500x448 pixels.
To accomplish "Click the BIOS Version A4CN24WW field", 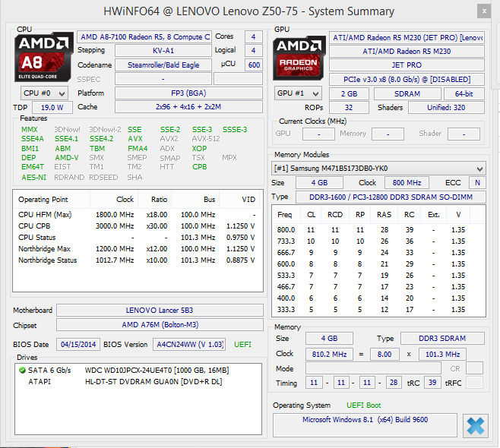I will (189, 345).
